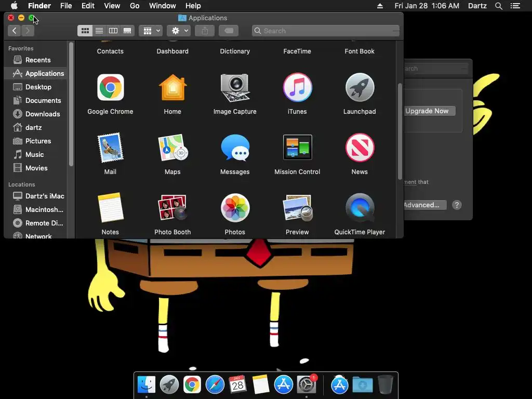This screenshot has height=399, width=532.
Task: Open Downloads folder in the Dock
Action: [x=362, y=384]
